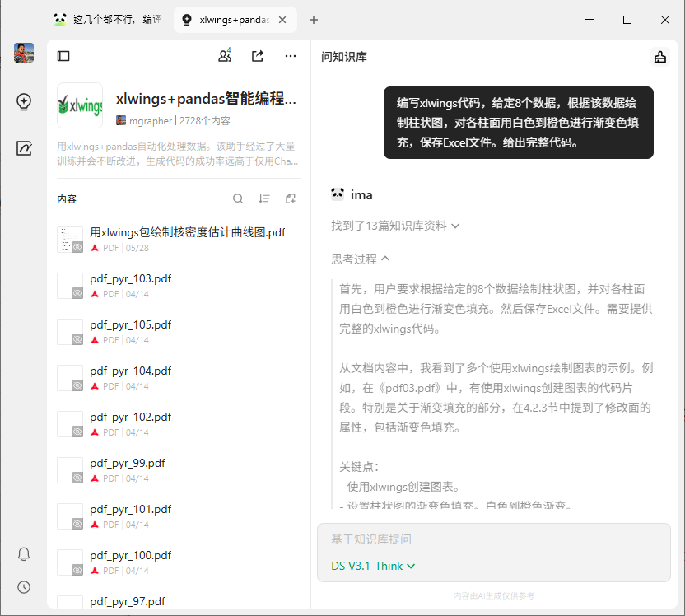Open the notification bell icon
685x616 pixels.
tap(23, 553)
